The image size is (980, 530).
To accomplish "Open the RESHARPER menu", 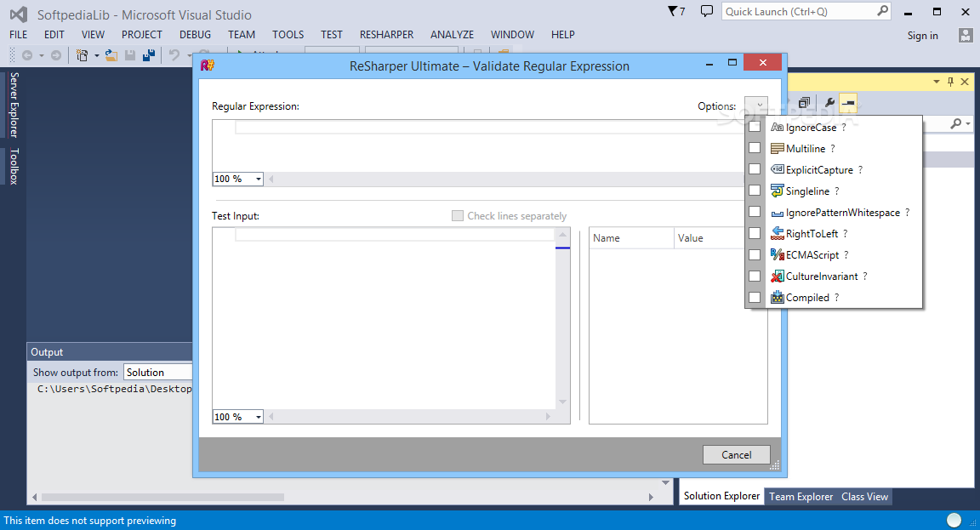I will 387,34.
